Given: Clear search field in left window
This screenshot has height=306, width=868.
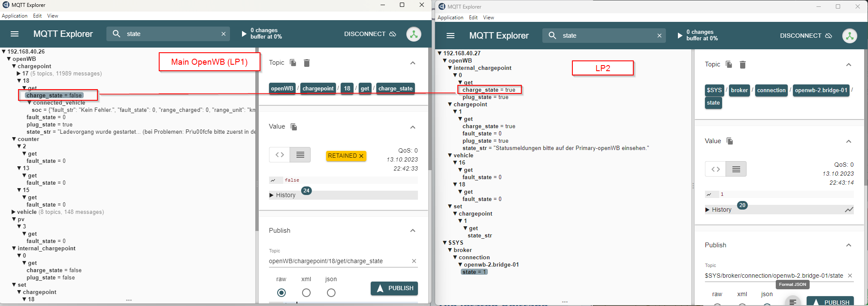Looking at the screenshot, I should [224, 34].
